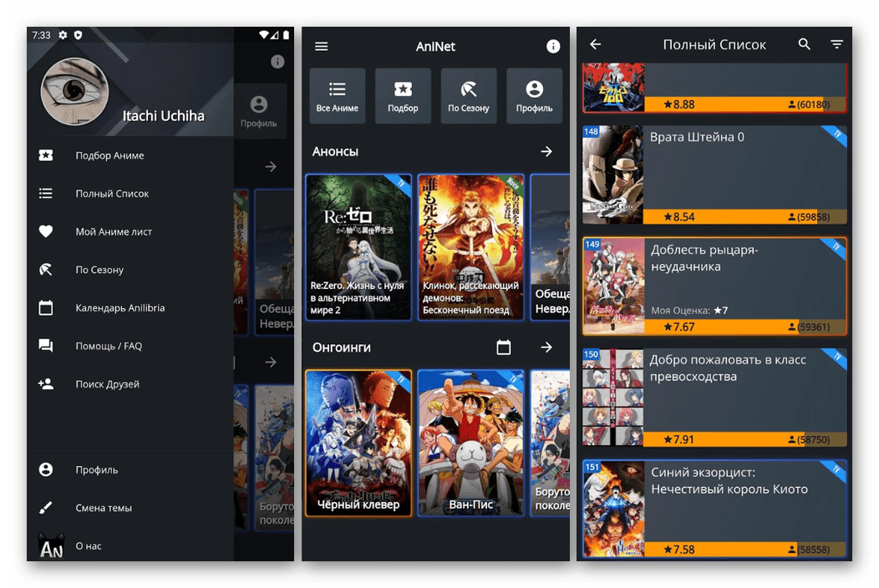Image resolution: width=879 pixels, height=588 pixels.
Task: Tap the search magnifier in Полный Список
Action: coord(804,44)
